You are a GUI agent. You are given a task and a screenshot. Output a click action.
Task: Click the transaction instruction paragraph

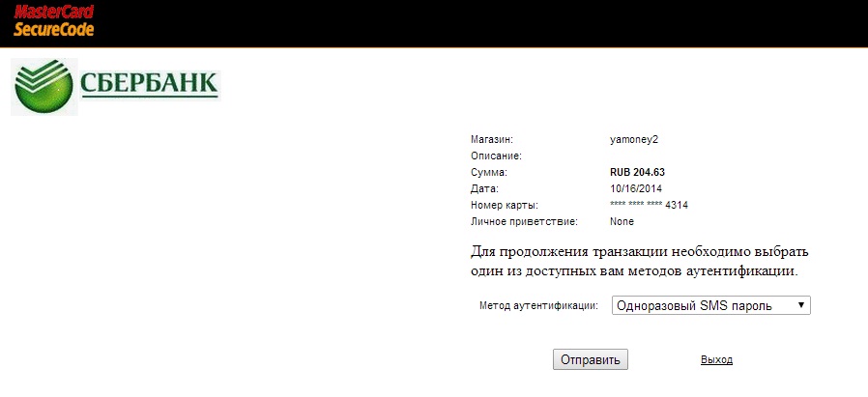(640, 262)
